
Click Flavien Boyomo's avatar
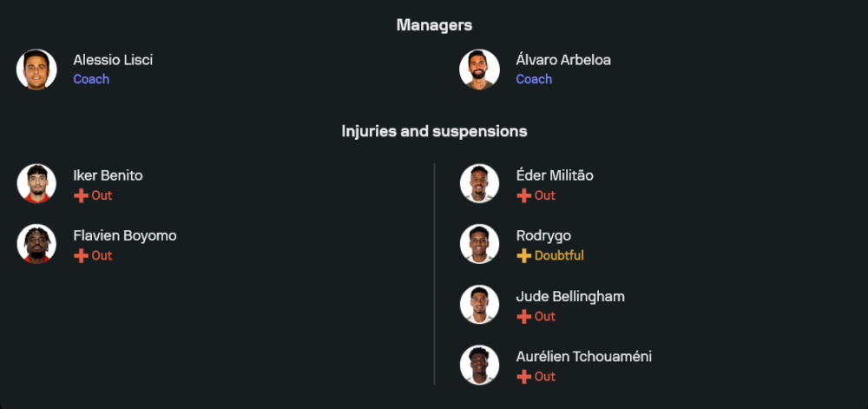[x=36, y=244]
